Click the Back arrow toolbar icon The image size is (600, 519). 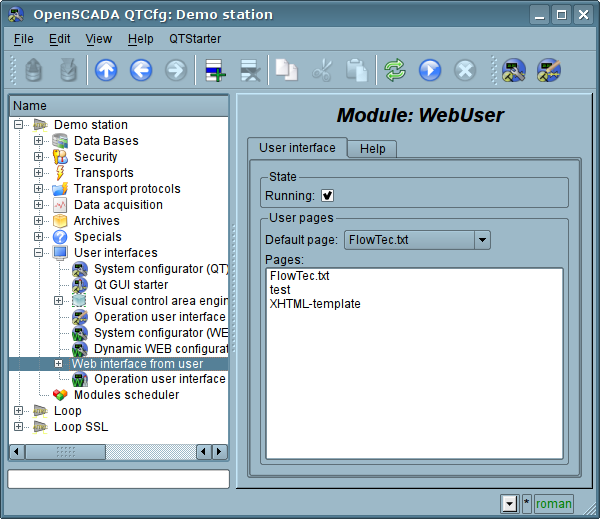coord(140,70)
